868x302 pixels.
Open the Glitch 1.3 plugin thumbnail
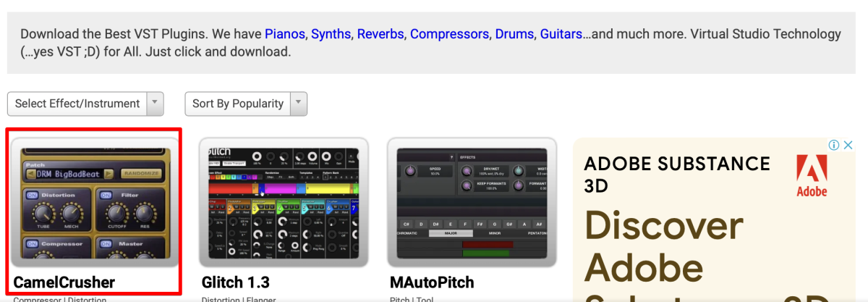(x=284, y=202)
